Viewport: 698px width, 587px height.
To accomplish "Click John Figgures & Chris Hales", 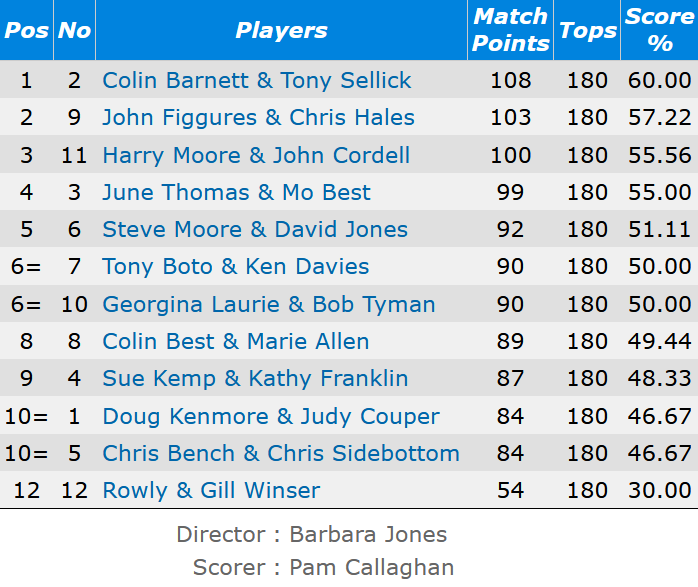I will pos(258,117).
